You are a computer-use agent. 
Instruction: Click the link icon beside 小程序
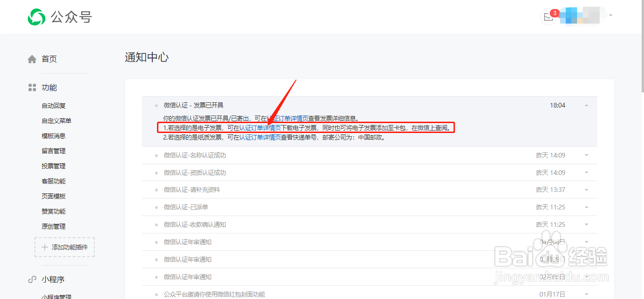pyautogui.click(x=32, y=280)
